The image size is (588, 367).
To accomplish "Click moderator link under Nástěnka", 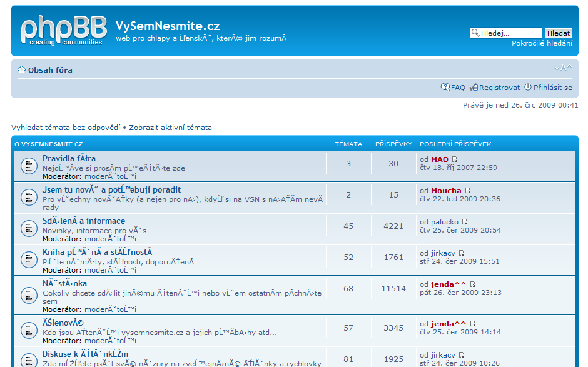I will click(110, 309).
